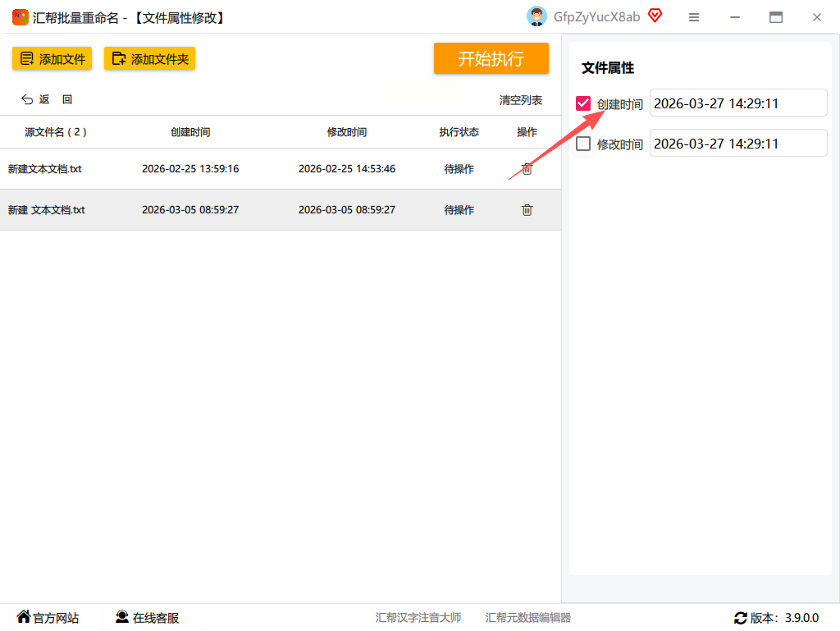Select file 新建文本文档.txt

click(x=44, y=169)
